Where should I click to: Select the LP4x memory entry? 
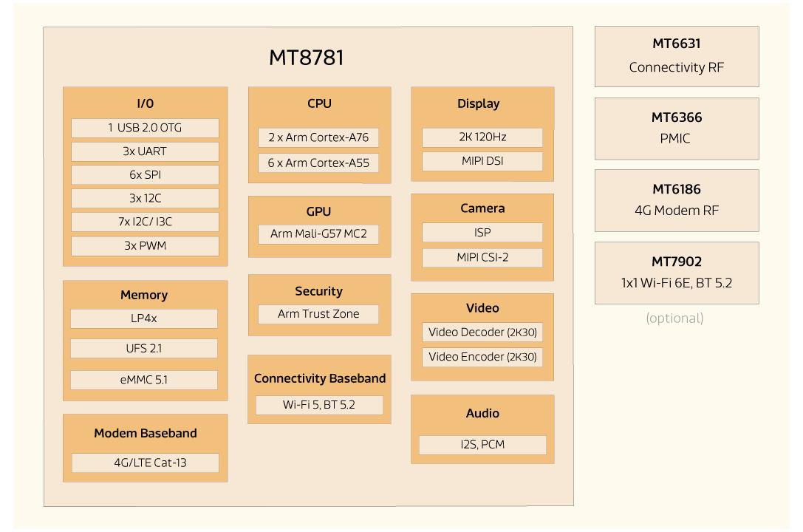pyautogui.click(x=143, y=318)
